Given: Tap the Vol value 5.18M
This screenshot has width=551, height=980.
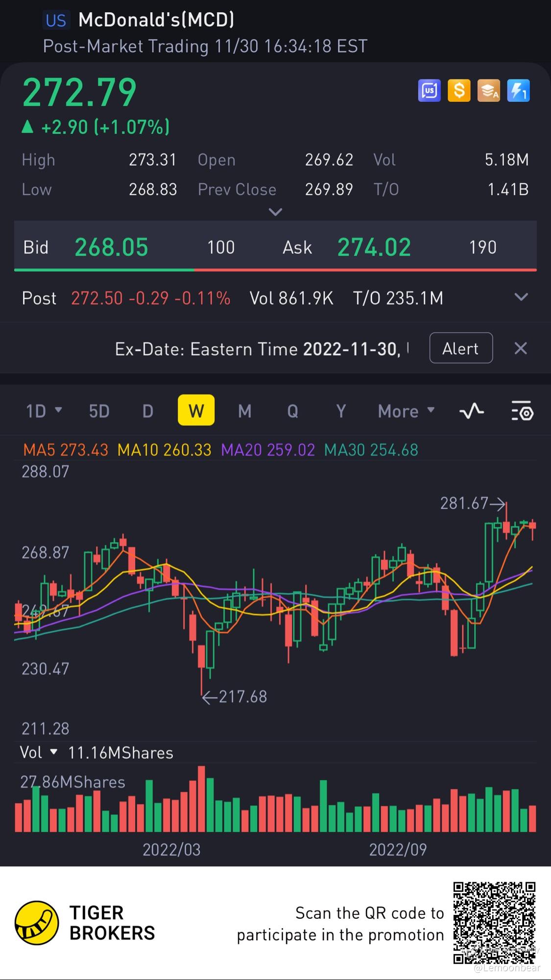Looking at the screenshot, I should click(x=506, y=160).
